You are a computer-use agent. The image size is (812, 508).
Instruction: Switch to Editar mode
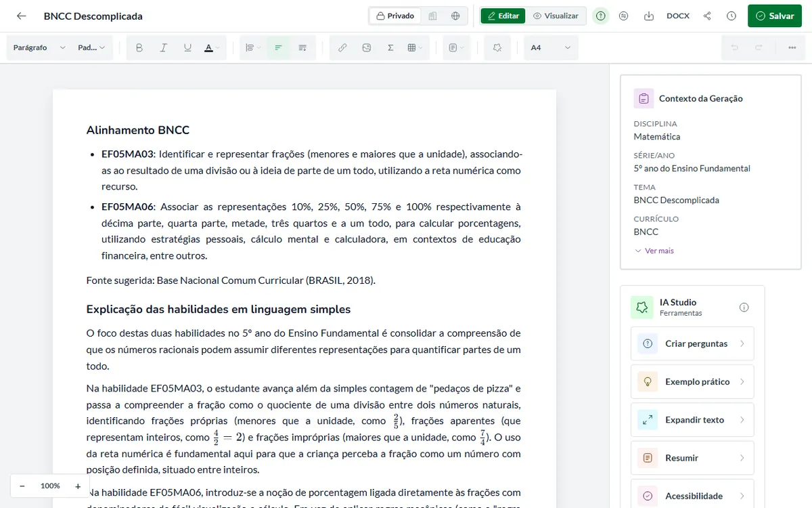503,16
